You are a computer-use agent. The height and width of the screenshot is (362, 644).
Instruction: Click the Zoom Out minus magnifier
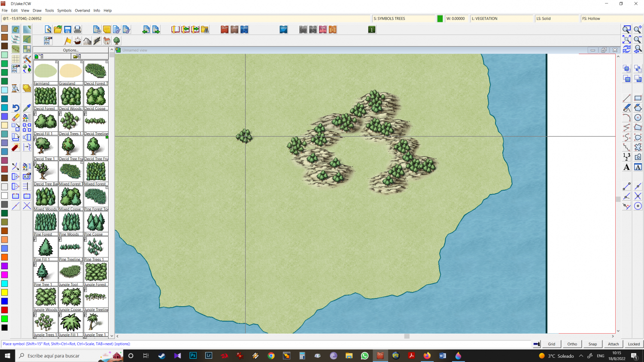coord(638,39)
